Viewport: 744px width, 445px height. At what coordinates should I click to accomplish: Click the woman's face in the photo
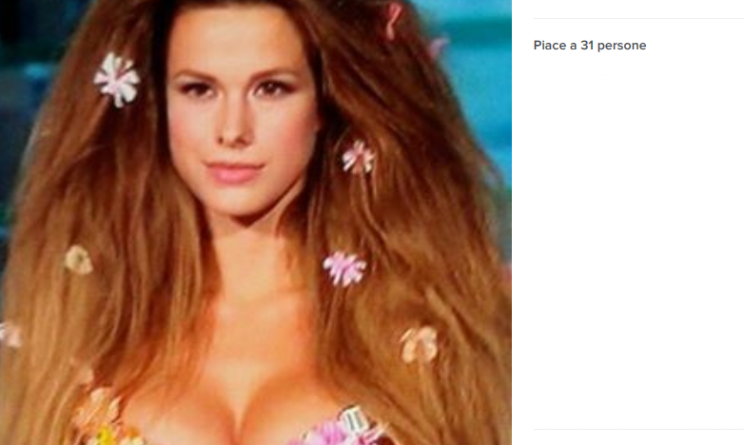[240, 111]
